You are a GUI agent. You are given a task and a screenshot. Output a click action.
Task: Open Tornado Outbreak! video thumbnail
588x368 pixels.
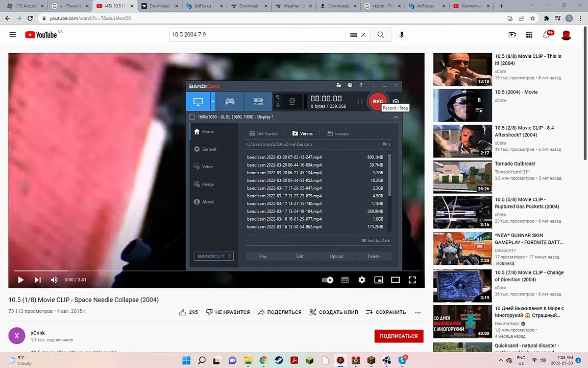coord(462,177)
